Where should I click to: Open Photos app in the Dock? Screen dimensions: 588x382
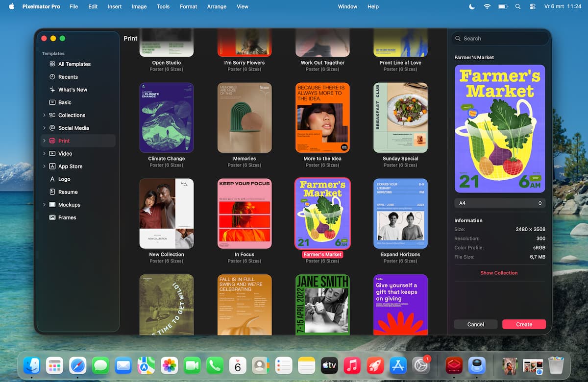coord(170,365)
